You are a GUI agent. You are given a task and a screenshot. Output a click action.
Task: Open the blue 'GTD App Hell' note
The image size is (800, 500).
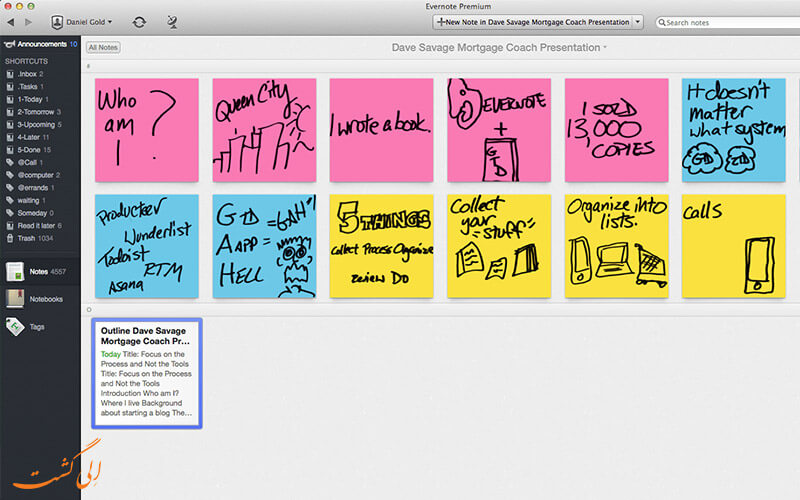click(x=264, y=246)
